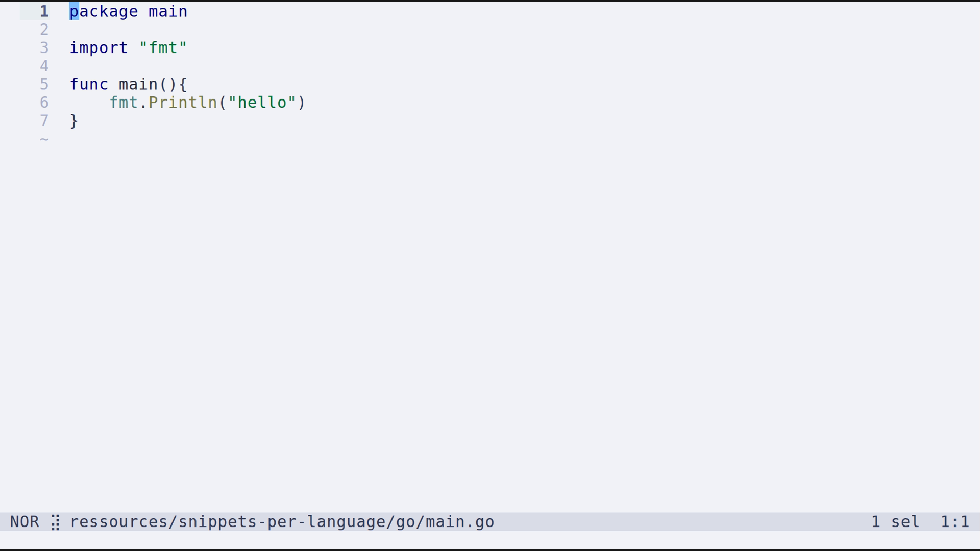The image size is (980, 551).
Task: Place cursor on the import keyword
Action: click(x=99, y=48)
